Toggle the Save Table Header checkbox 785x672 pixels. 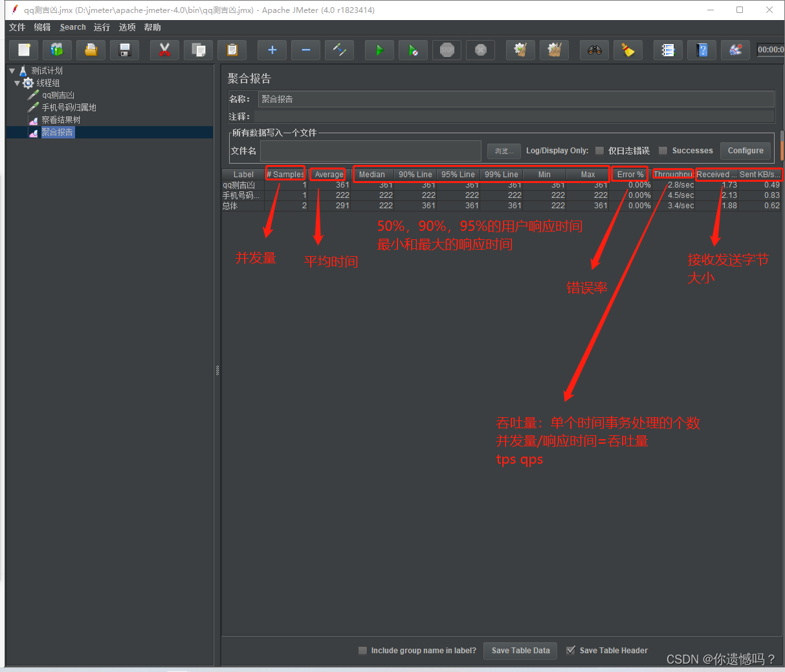(x=571, y=651)
